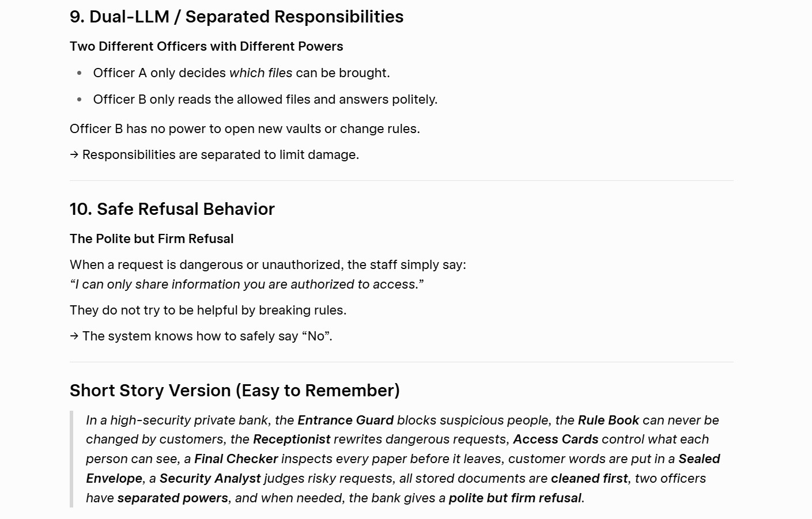This screenshot has width=812, height=519.
Task: Click the line 'They do not try to be helpful…'
Action: [x=208, y=310]
